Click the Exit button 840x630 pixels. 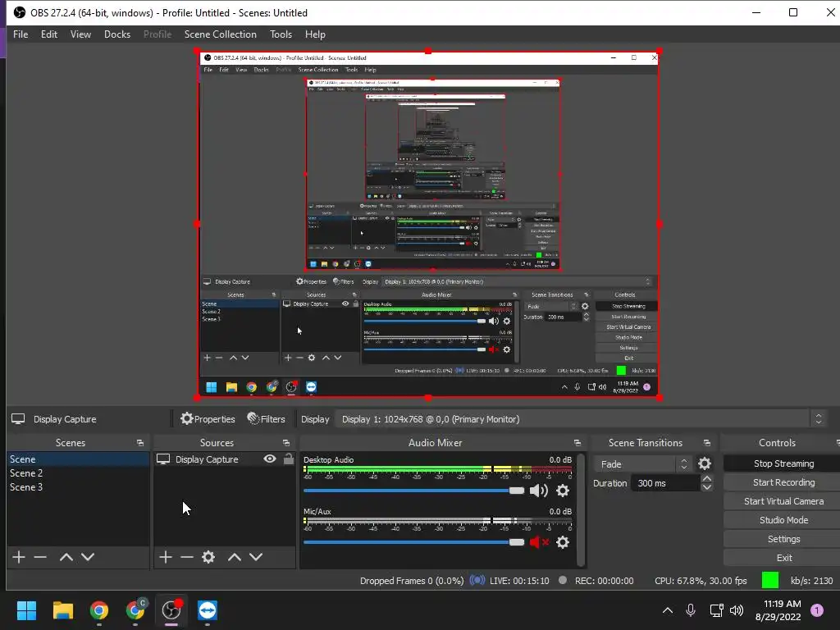point(782,558)
